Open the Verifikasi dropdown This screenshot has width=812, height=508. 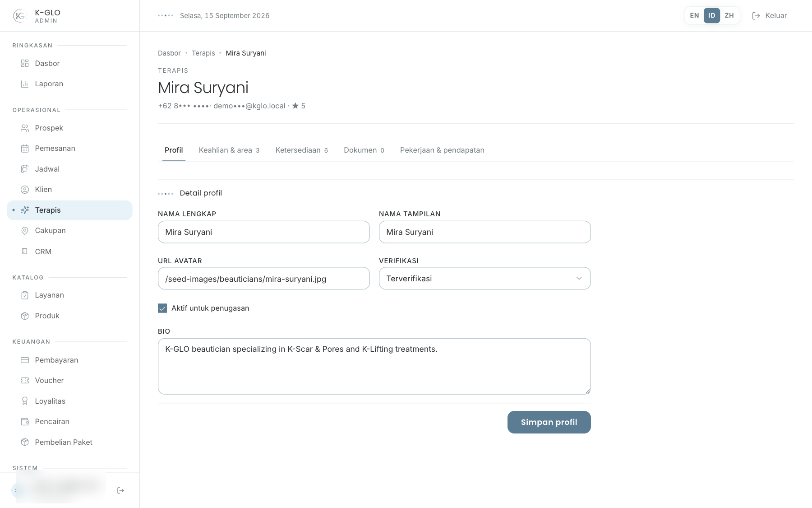tap(485, 279)
